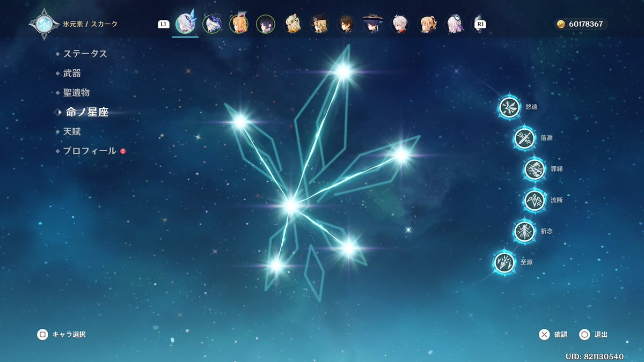Viewport: 644px width, 362px height.
Task: Switch to the orange-haired character avatar
Action: coord(239,24)
